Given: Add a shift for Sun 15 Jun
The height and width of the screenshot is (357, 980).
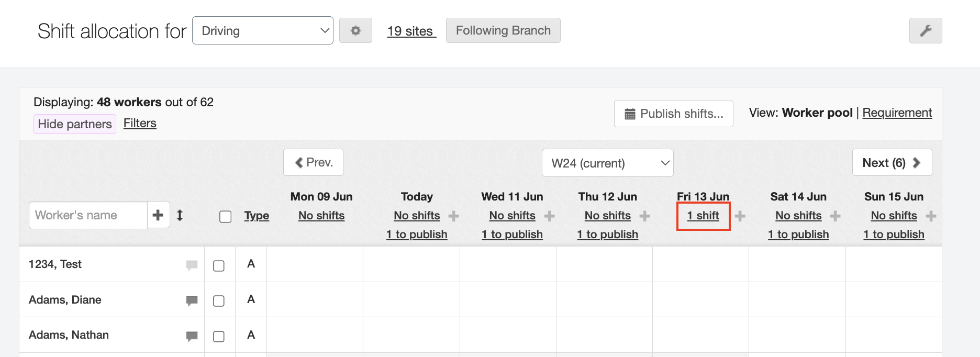Looking at the screenshot, I should tap(931, 216).
